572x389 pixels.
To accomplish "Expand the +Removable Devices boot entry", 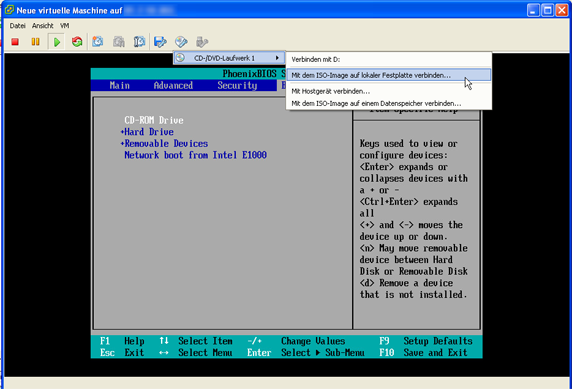I will click(164, 143).
